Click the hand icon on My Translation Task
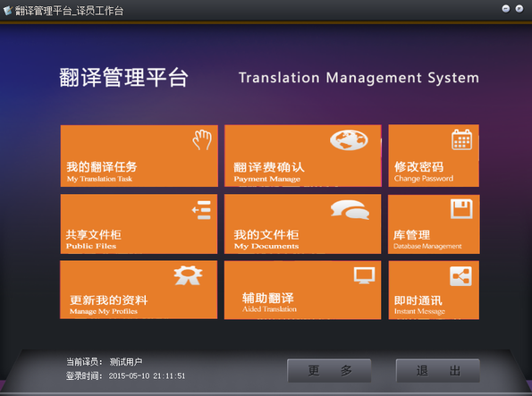The image size is (532, 396). (202, 139)
